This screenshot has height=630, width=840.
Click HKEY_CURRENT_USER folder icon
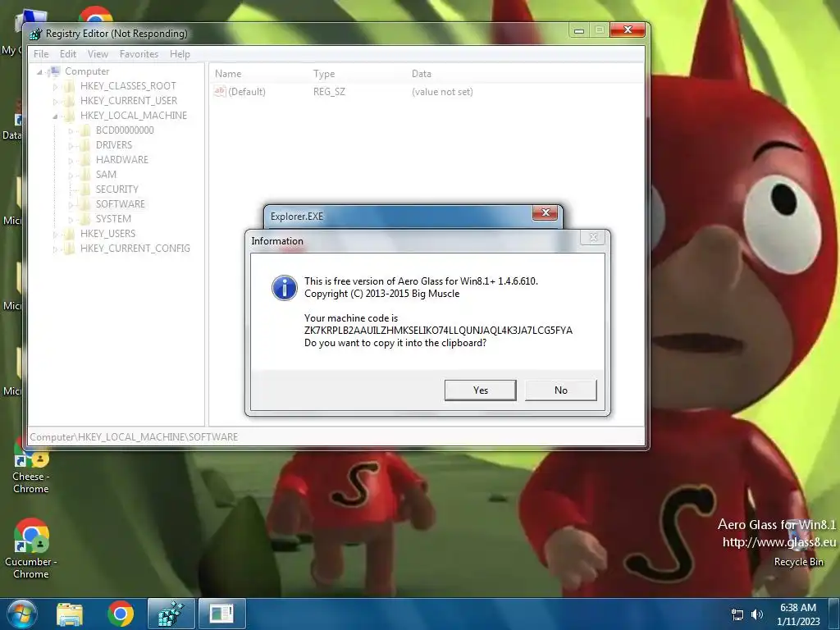pyautogui.click(x=69, y=101)
